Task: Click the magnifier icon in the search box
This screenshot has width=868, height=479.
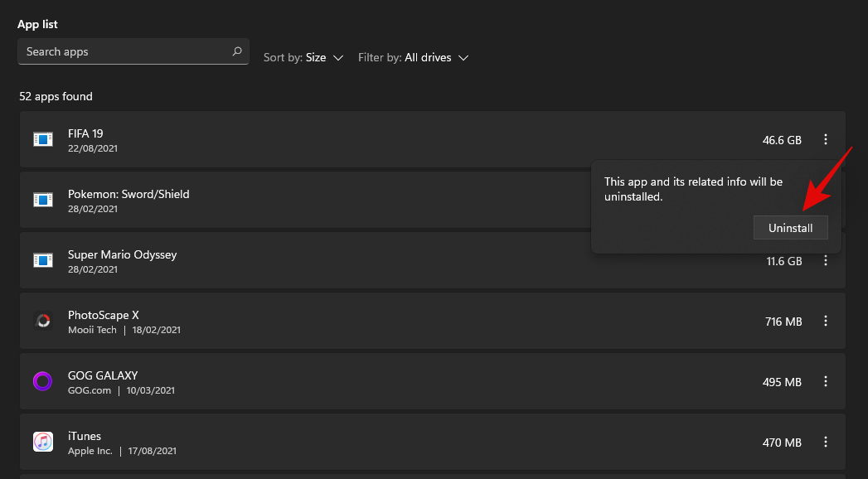Action: click(237, 51)
